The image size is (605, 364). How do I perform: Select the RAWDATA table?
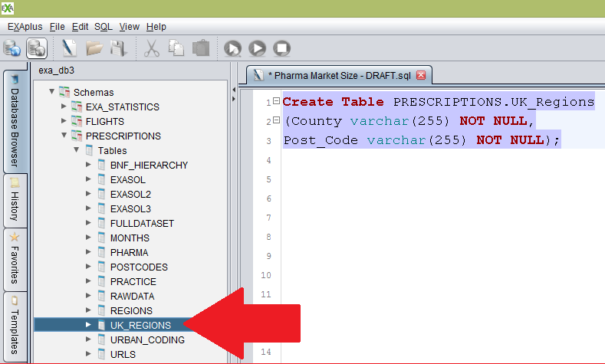tap(133, 296)
